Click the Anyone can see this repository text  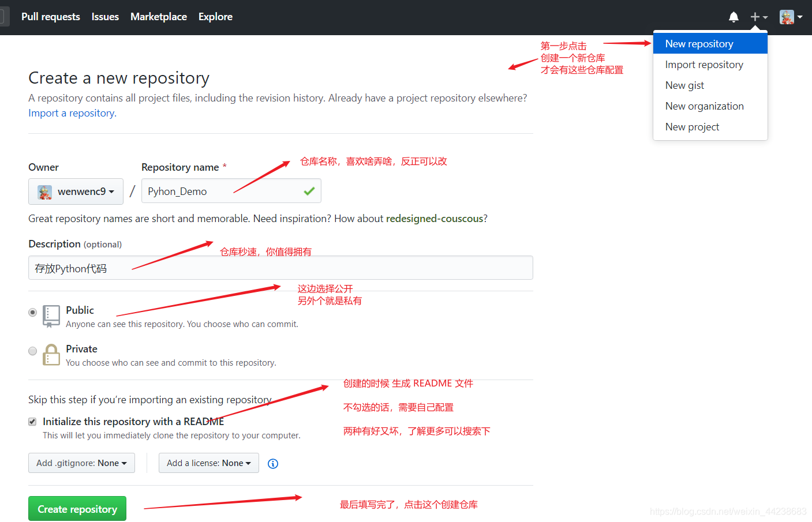[x=182, y=324]
